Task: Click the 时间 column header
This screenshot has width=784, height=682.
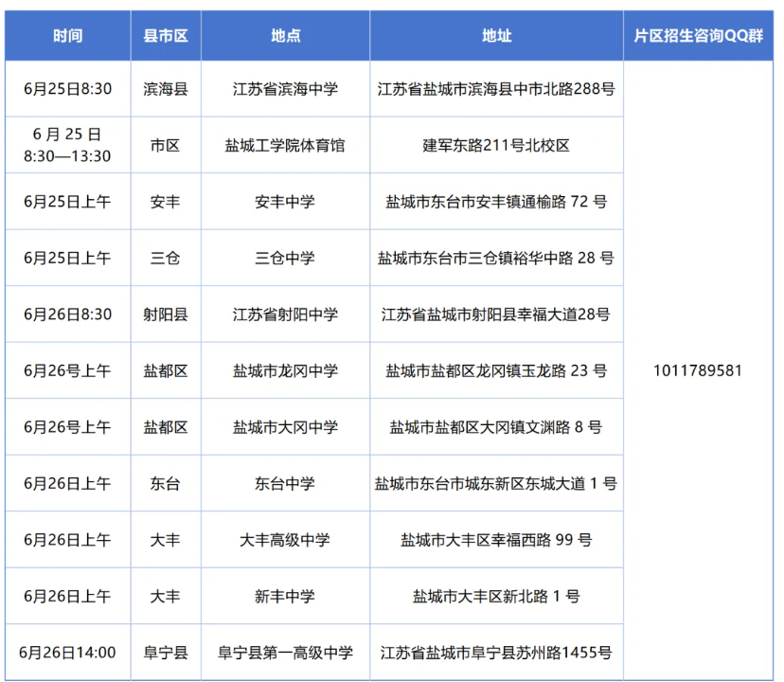Action: click(68, 36)
